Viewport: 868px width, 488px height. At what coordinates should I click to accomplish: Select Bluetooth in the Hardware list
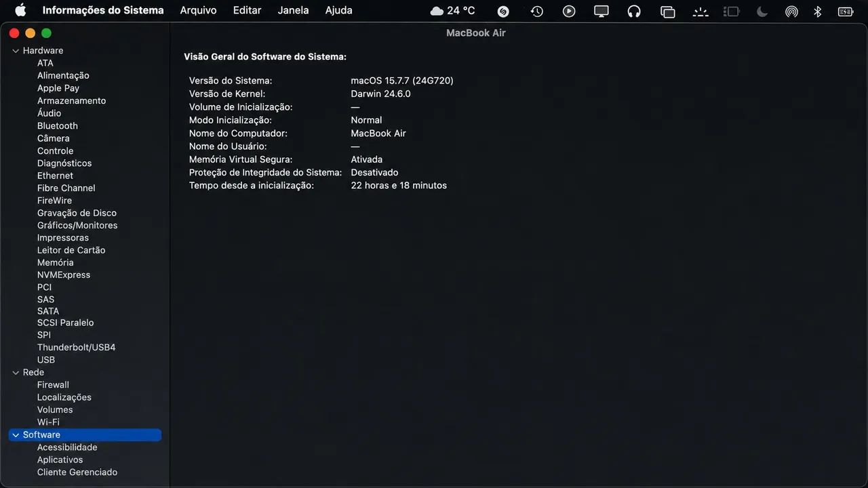pos(58,126)
